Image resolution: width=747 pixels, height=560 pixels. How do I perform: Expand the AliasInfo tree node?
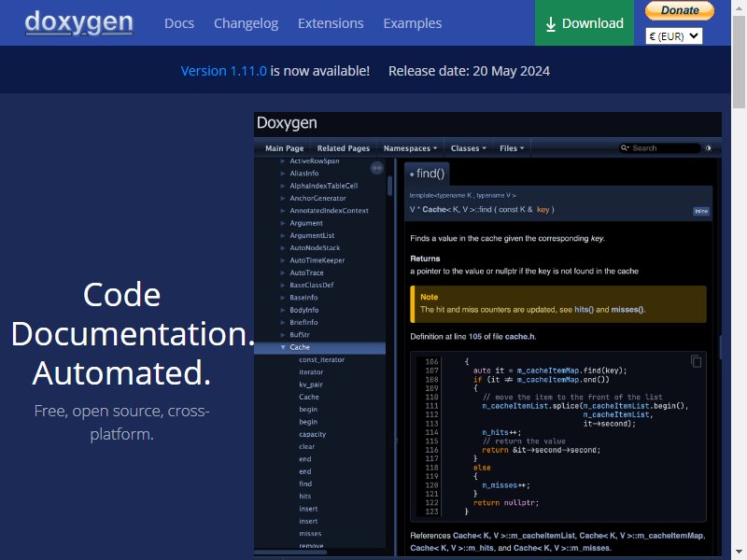click(x=283, y=174)
